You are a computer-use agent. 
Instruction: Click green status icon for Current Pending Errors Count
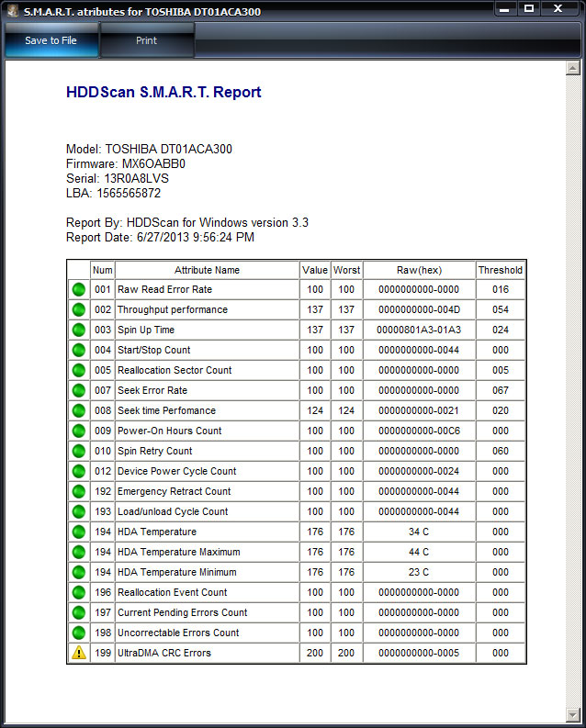79,613
